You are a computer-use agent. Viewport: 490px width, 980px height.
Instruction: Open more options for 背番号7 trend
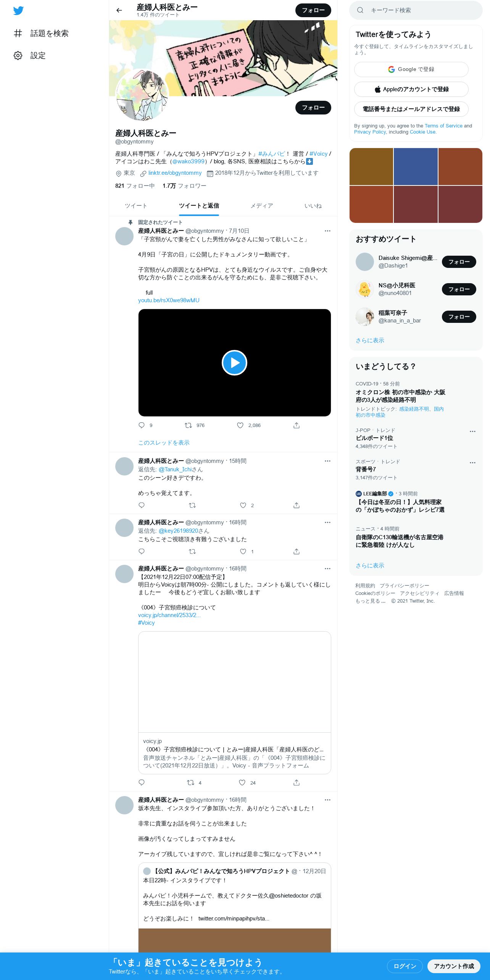click(x=472, y=463)
